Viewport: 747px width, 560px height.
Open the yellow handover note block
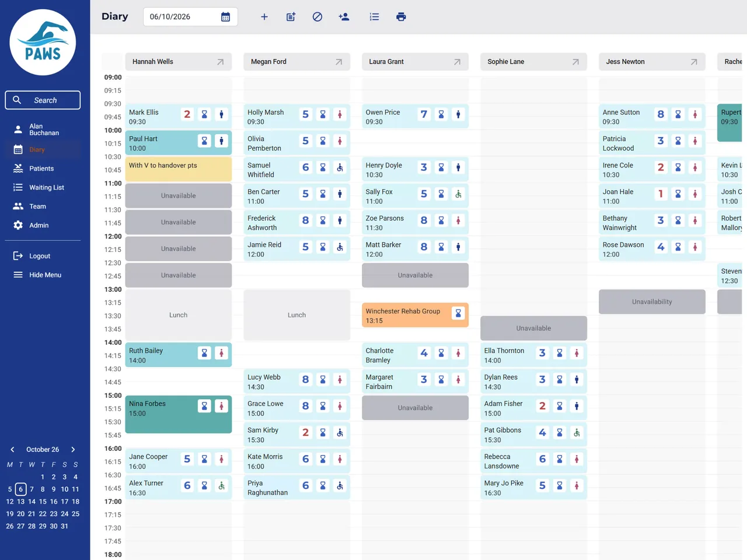[179, 169]
